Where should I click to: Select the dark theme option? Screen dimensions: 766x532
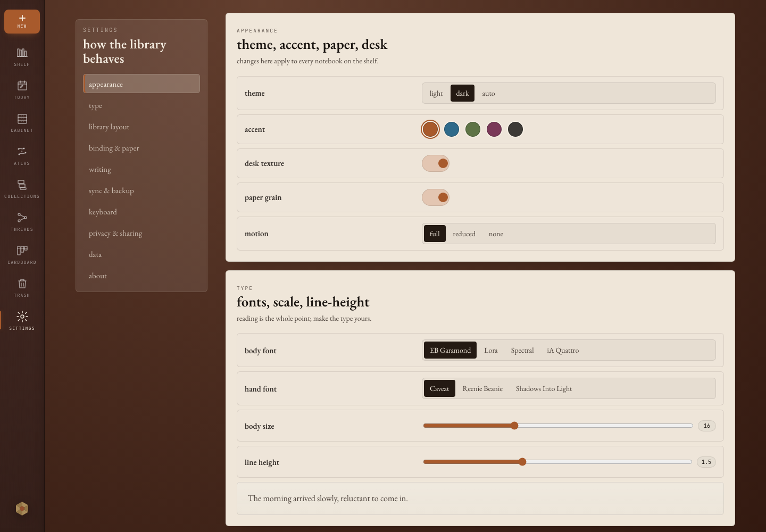(462, 93)
